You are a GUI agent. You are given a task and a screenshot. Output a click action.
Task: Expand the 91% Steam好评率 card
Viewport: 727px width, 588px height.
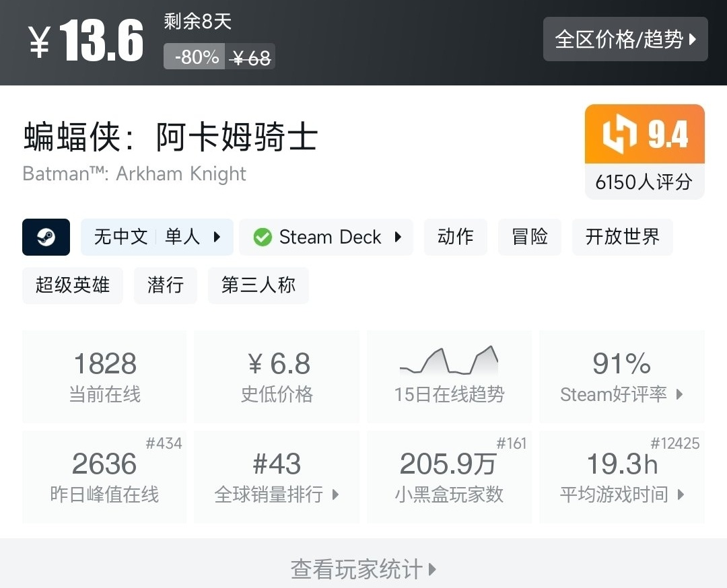coord(622,376)
